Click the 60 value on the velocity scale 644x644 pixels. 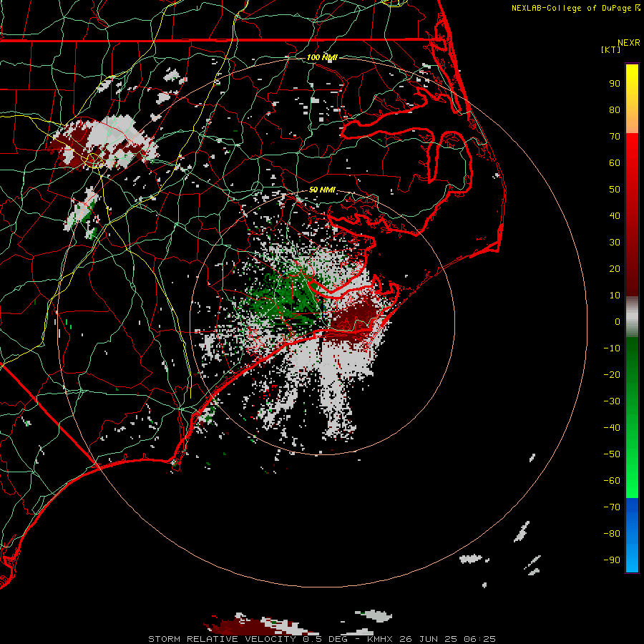click(x=615, y=163)
